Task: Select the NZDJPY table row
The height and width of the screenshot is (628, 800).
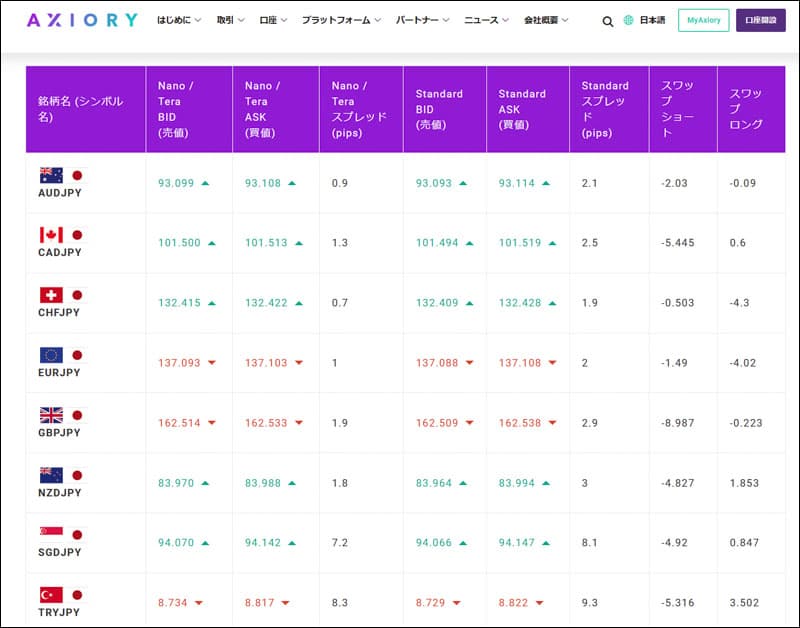Action: (400, 483)
